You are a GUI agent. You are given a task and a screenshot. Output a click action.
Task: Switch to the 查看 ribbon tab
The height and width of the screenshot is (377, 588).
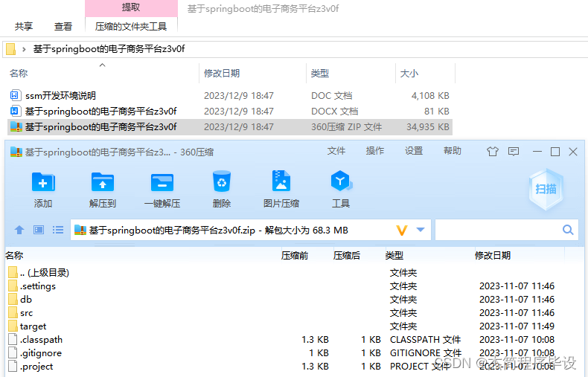63,26
